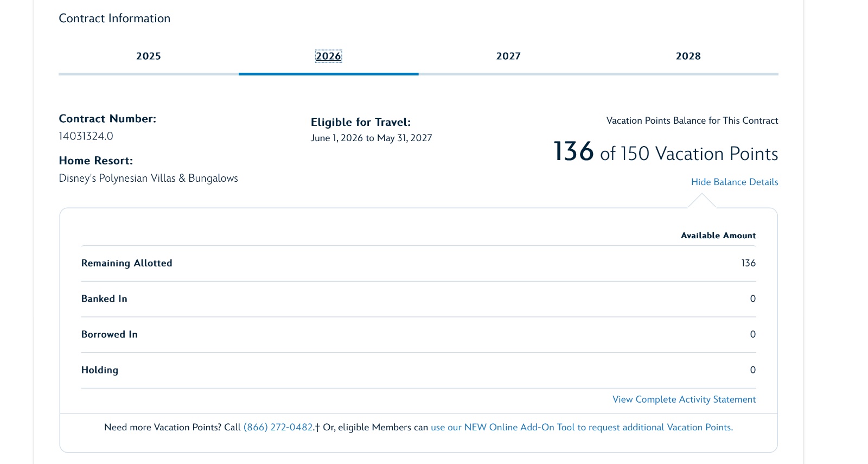Select the 2026 use year tab

pyautogui.click(x=328, y=56)
